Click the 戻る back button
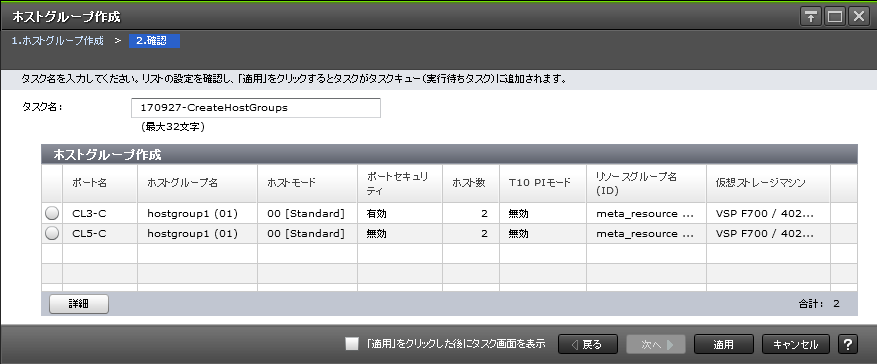 click(588, 344)
